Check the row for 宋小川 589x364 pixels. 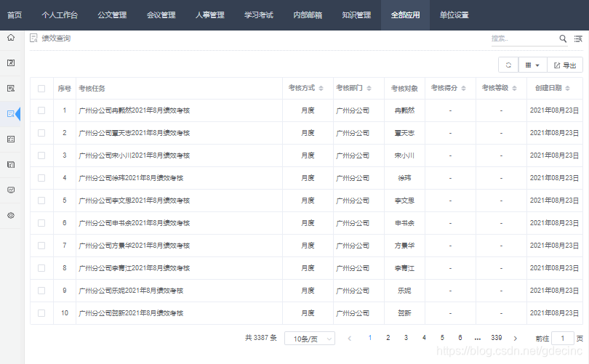coord(41,155)
